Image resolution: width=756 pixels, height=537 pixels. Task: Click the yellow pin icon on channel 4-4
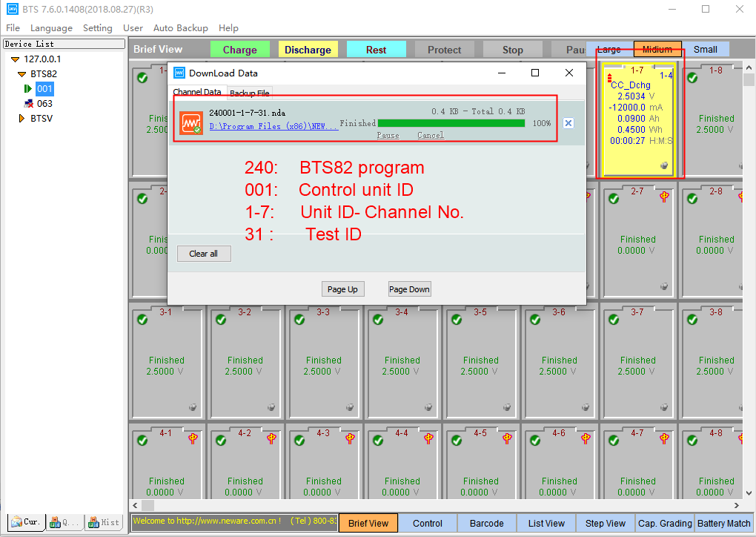pyautogui.click(x=428, y=438)
